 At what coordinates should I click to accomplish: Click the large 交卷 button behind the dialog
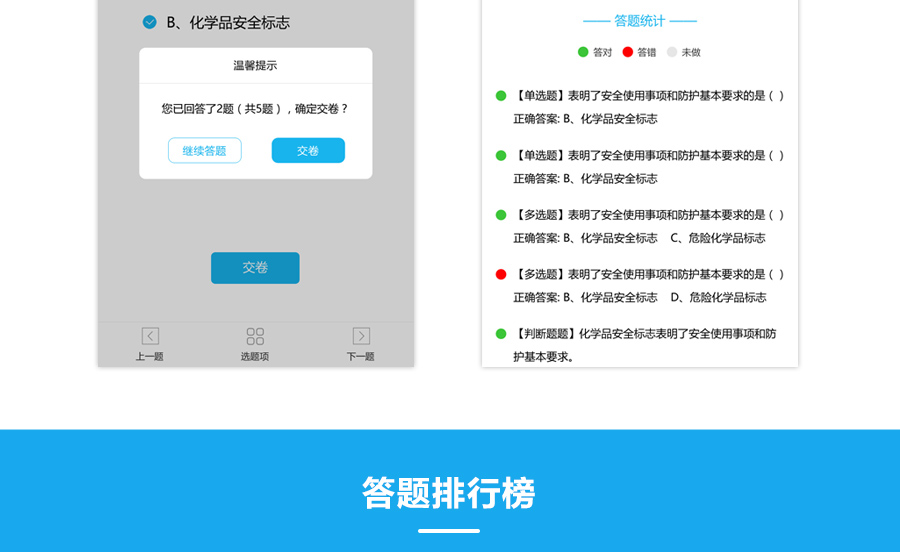tap(255, 268)
